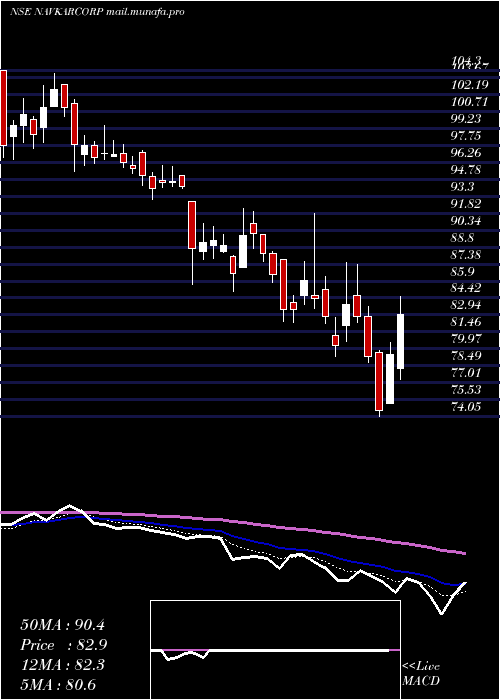Click the 87.38 price axis label
Screen dimensions: 500x700
(x=467, y=254)
